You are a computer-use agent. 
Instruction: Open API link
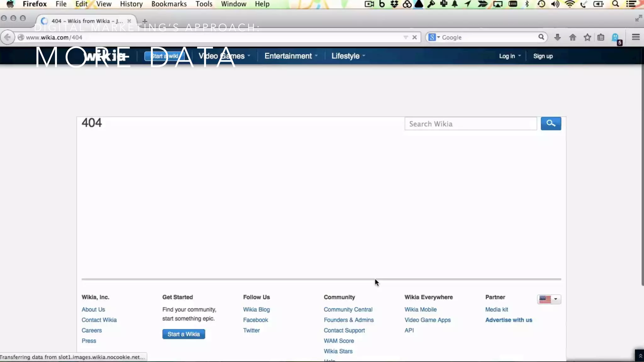[x=409, y=330]
